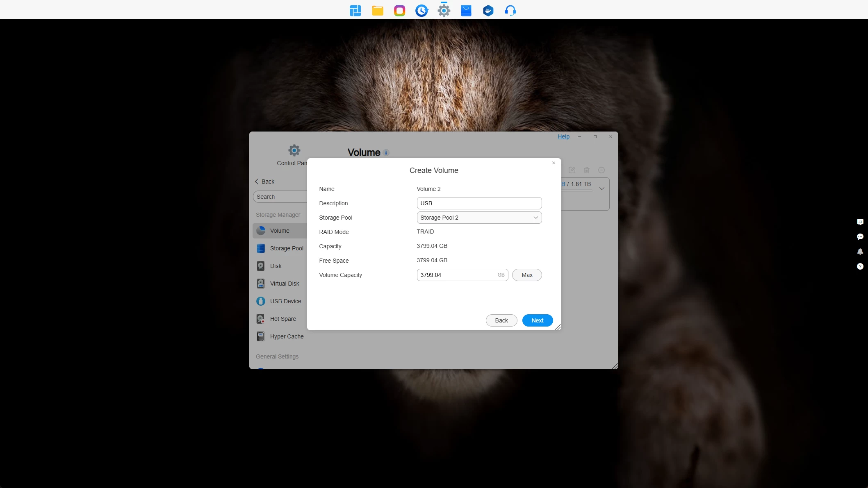Click the Volume 2 name text

point(428,189)
